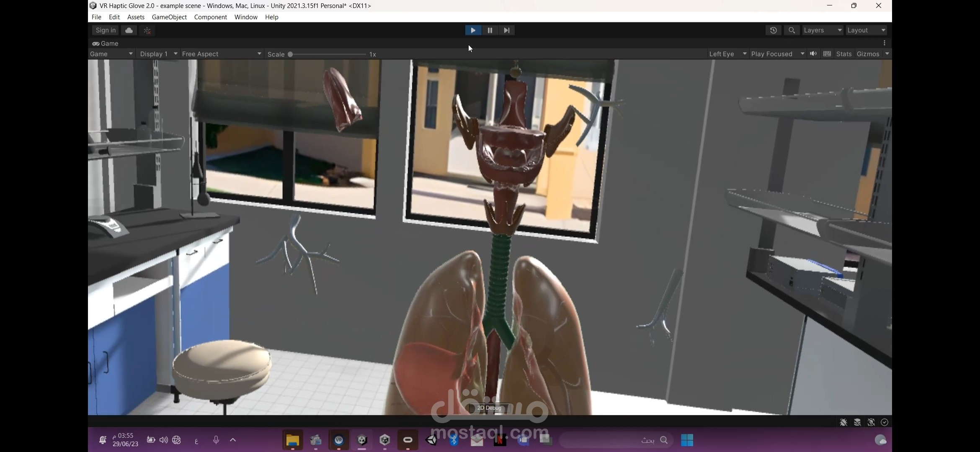Click the 2D Debug button
The width and height of the screenshot is (980, 452).
pos(489,408)
